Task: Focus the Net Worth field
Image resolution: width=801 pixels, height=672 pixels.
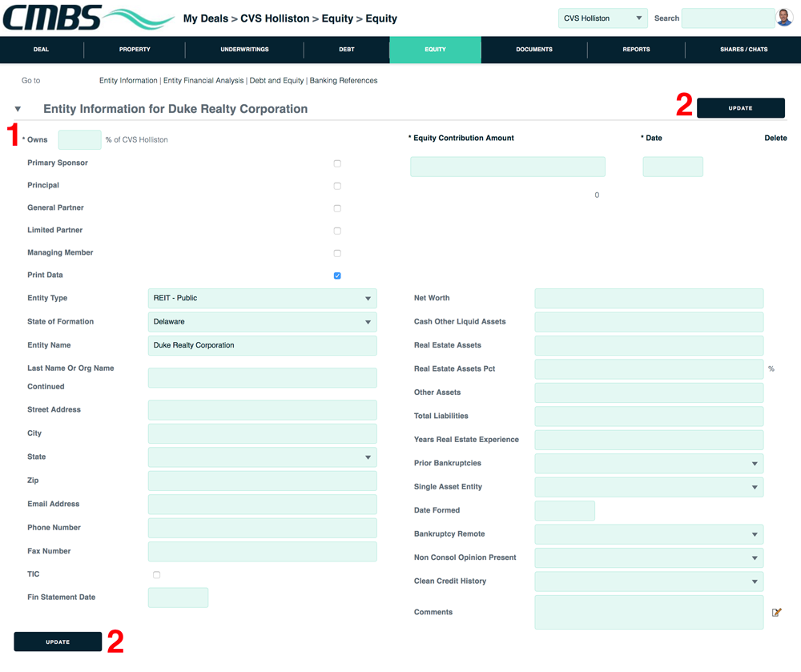Action: tap(649, 298)
